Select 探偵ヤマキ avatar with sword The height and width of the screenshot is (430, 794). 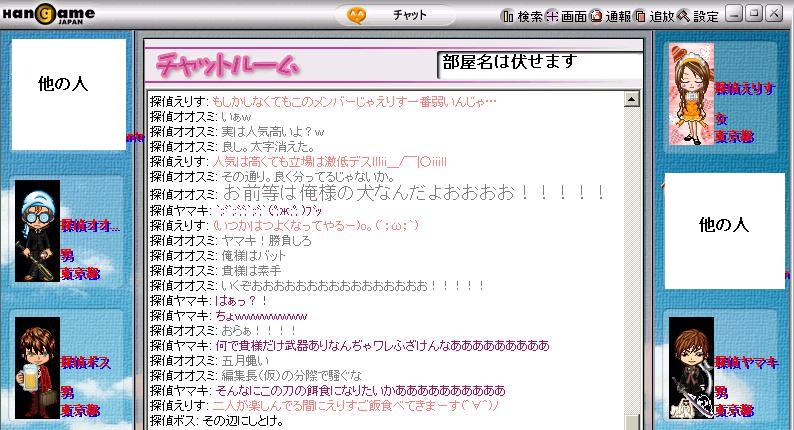point(691,368)
